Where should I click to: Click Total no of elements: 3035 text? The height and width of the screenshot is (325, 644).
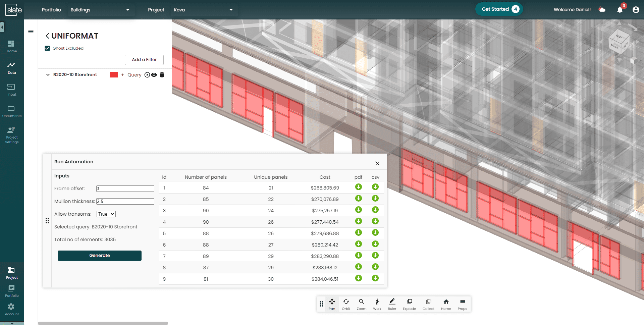click(85, 239)
